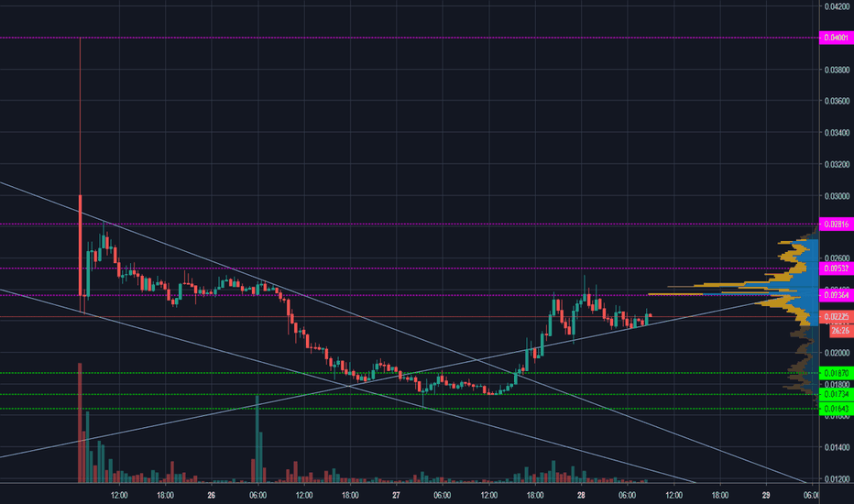
Task: Click the tall green volume spike at 06:00 on the 26th
Action: point(257,439)
